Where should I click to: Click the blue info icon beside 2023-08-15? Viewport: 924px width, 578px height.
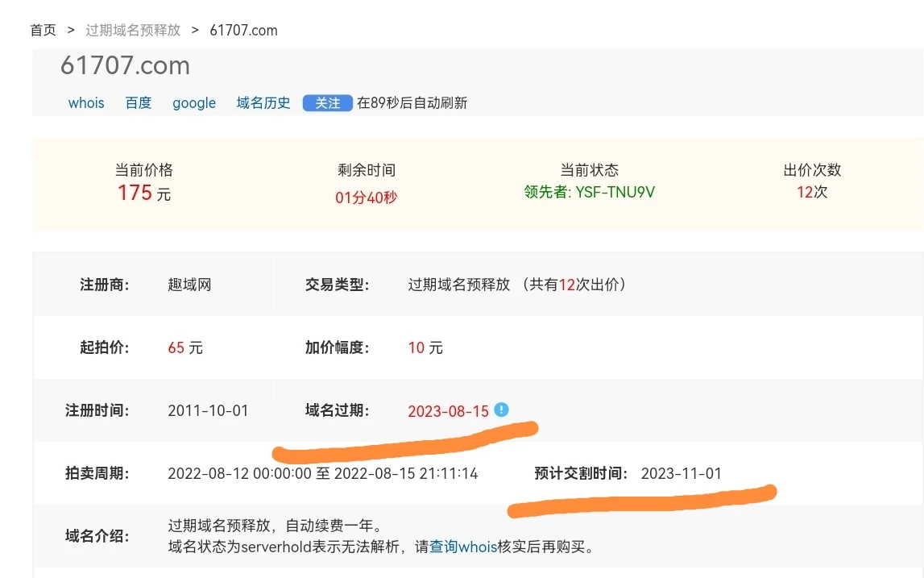502,410
